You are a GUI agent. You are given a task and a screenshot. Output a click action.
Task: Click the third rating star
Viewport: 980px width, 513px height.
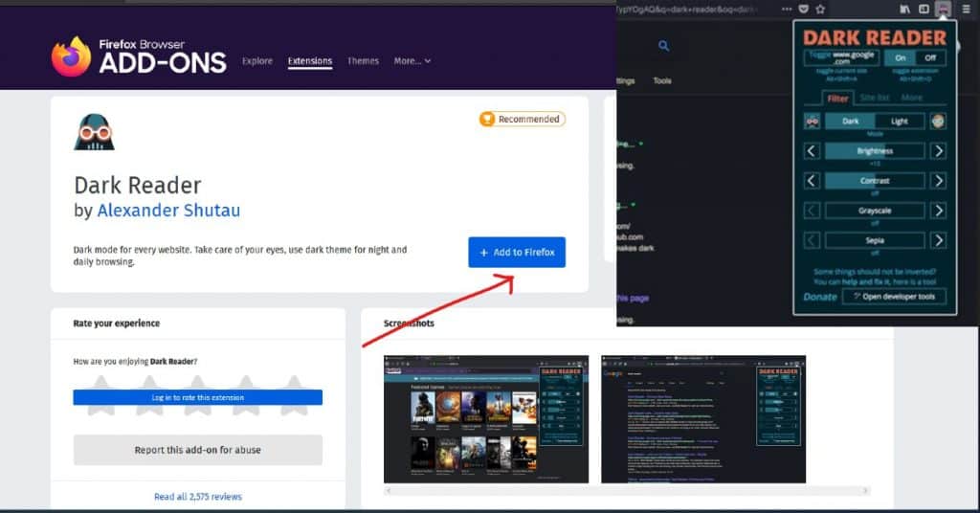197,395
